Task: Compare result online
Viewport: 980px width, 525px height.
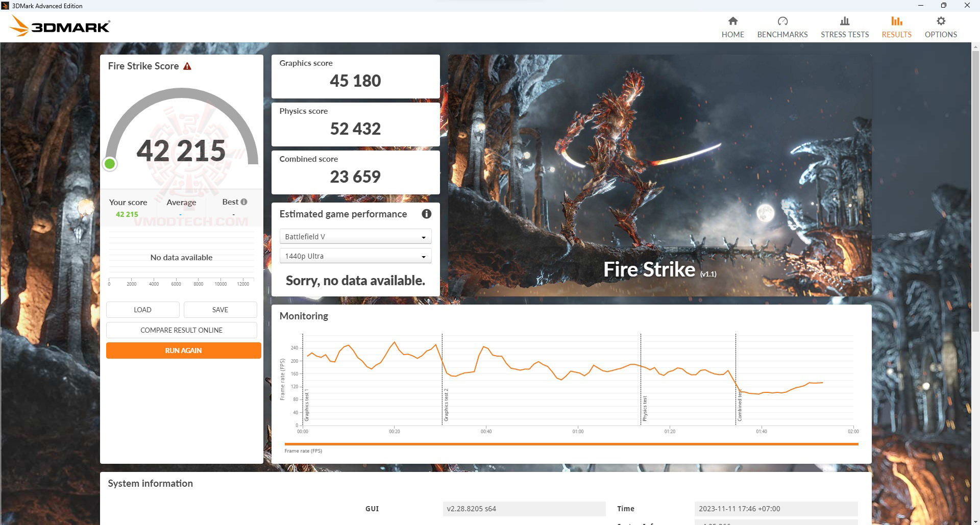Action: (181, 330)
